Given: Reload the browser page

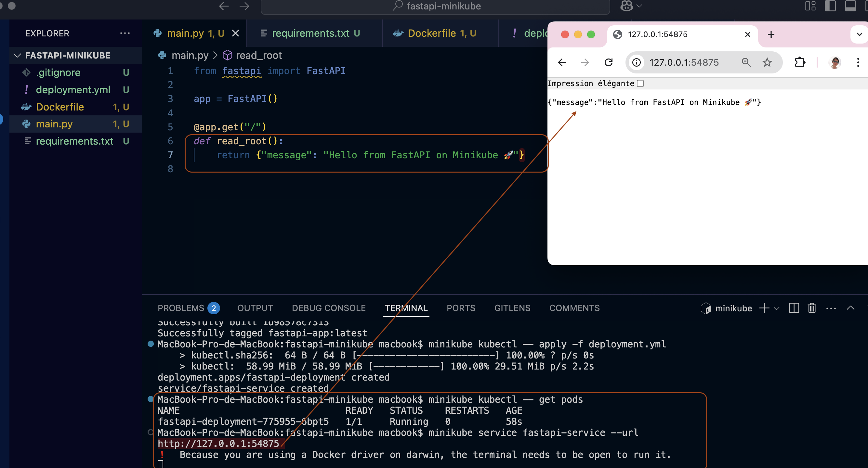Looking at the screenshot, I should (x=609, y=62).
